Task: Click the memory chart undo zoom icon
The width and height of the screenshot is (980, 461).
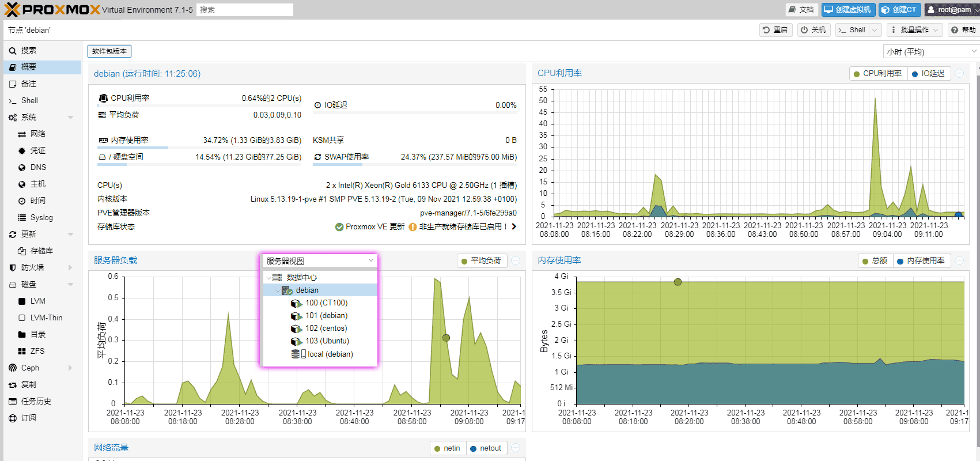Action: point(959,260)
